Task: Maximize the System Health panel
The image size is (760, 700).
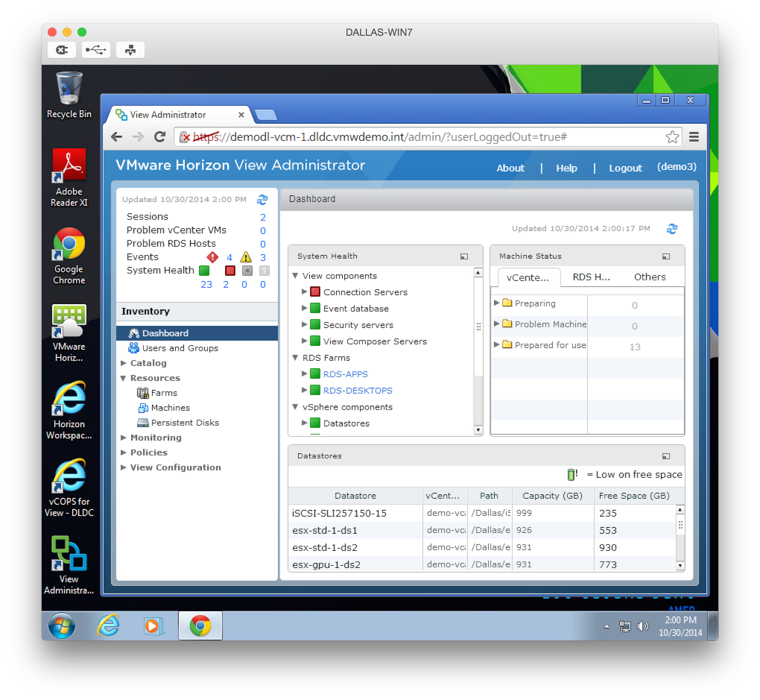Action: coord(464,257)
